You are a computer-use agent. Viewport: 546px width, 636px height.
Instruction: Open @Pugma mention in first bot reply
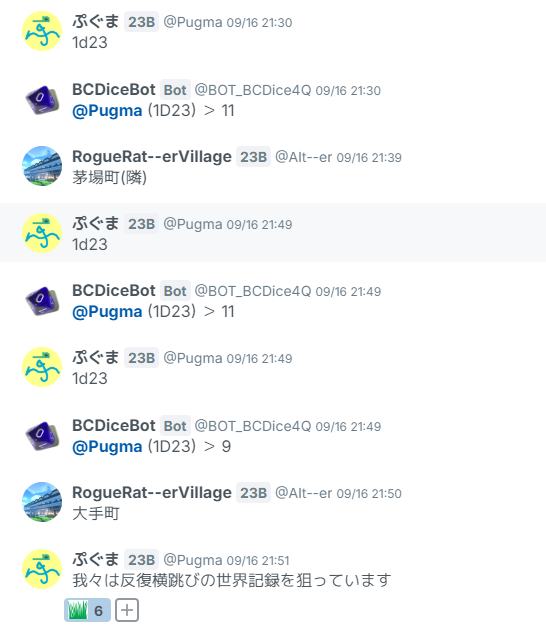point(107,111)
